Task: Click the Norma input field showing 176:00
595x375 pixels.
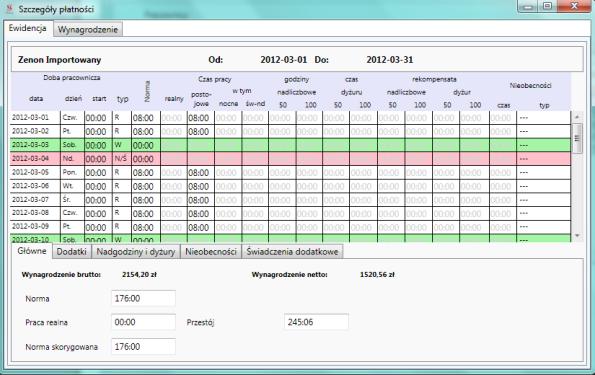Action: (x=143, y=298)
